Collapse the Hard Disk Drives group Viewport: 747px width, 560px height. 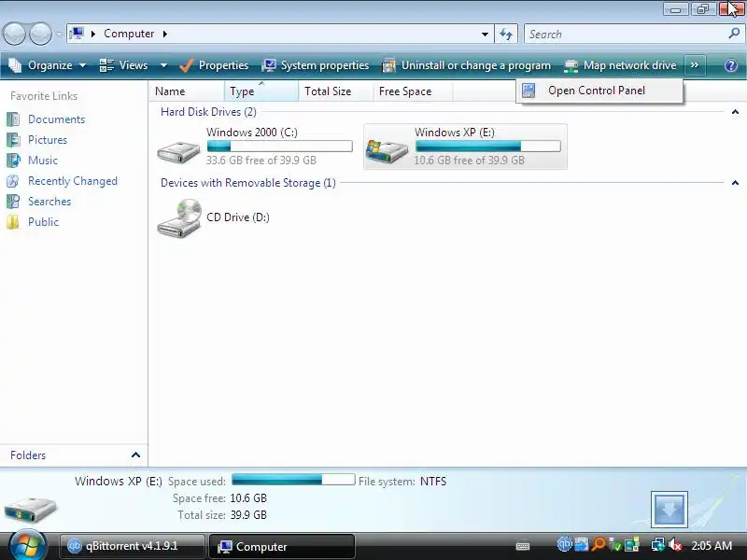pos(735,112)
